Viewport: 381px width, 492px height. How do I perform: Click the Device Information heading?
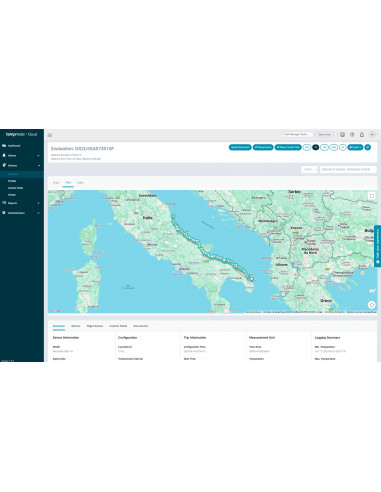(x=66, y=338)
